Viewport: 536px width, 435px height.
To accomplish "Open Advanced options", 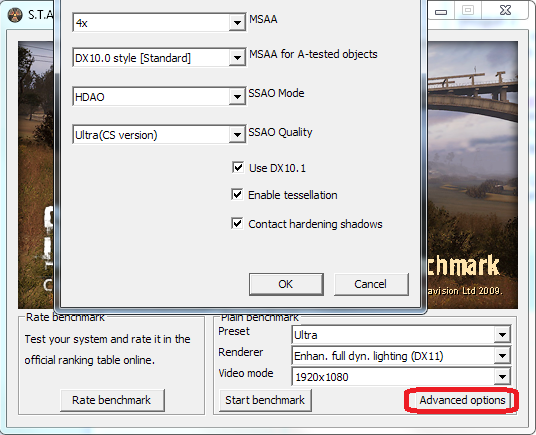I will tap(462, 400).
